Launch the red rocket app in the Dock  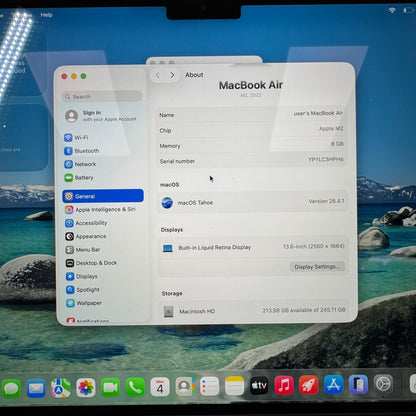pyautogui.click(x=309, y=385)
